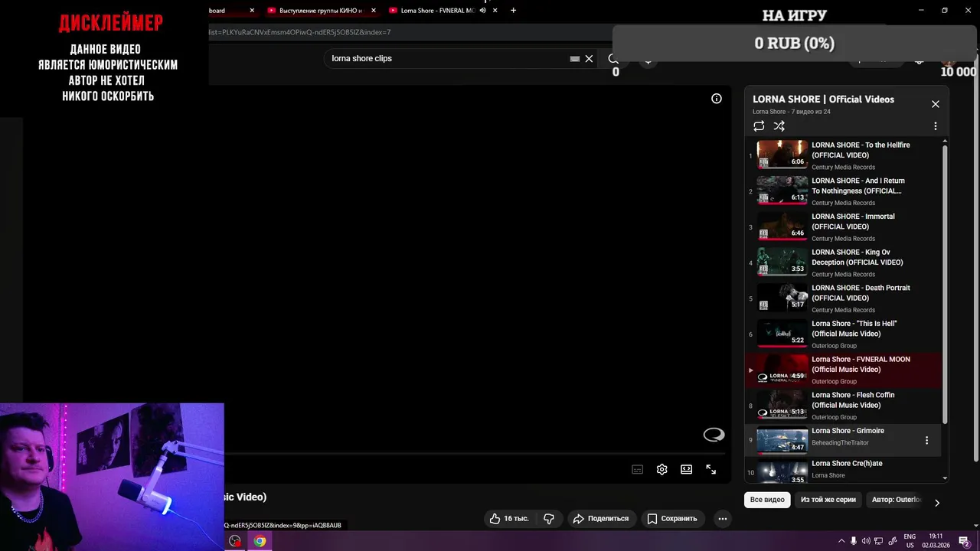Enter fullscreen on the video player
Image resolution: width=980 pixels, height=551 pixels.
click(x=710, y=470)
